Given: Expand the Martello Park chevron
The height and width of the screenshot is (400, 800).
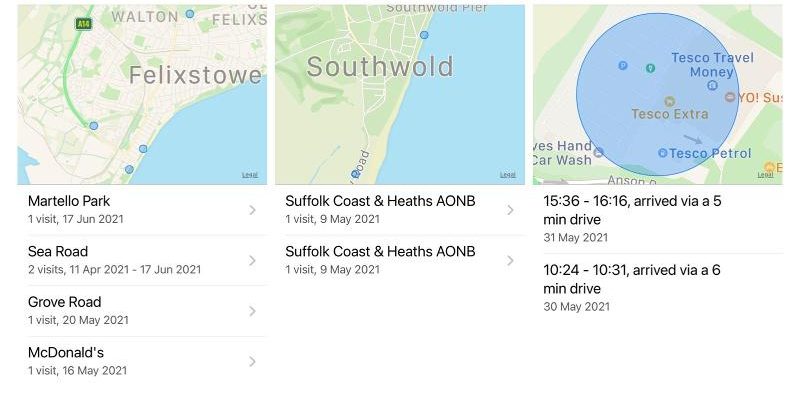Looking at the screenshot, I should coord(252,210).
